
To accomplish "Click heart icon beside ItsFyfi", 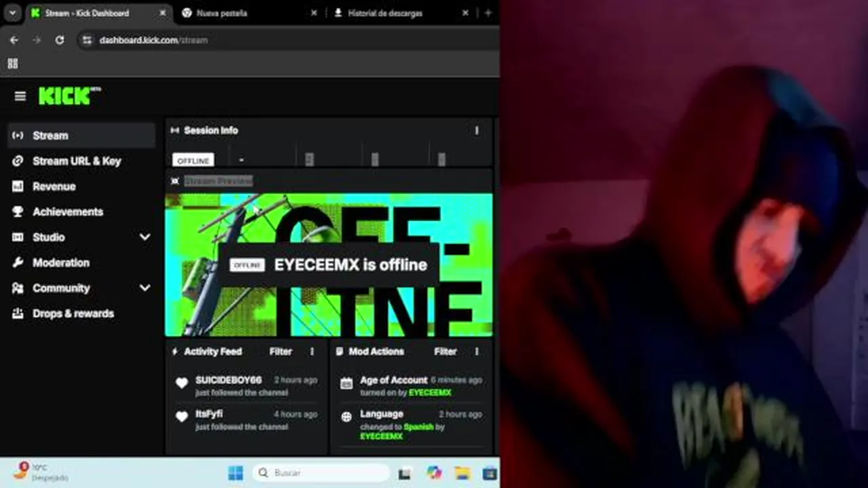I will [x=182, y=417].
